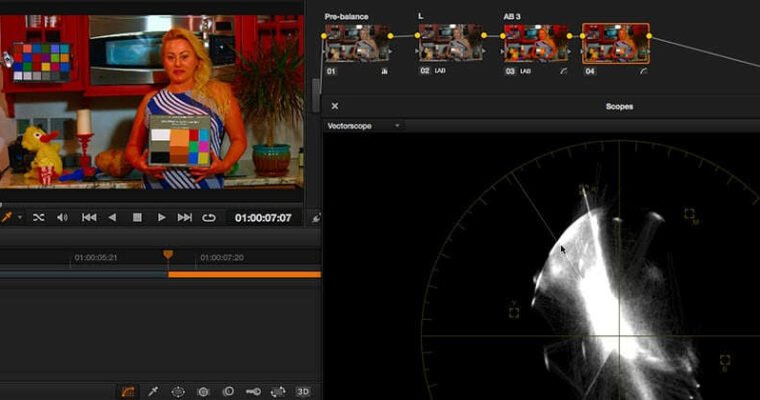The width and height of the screenshot is (760, 400).
Task: Select node 03 labeled AB 3
Action: point(536,44)
